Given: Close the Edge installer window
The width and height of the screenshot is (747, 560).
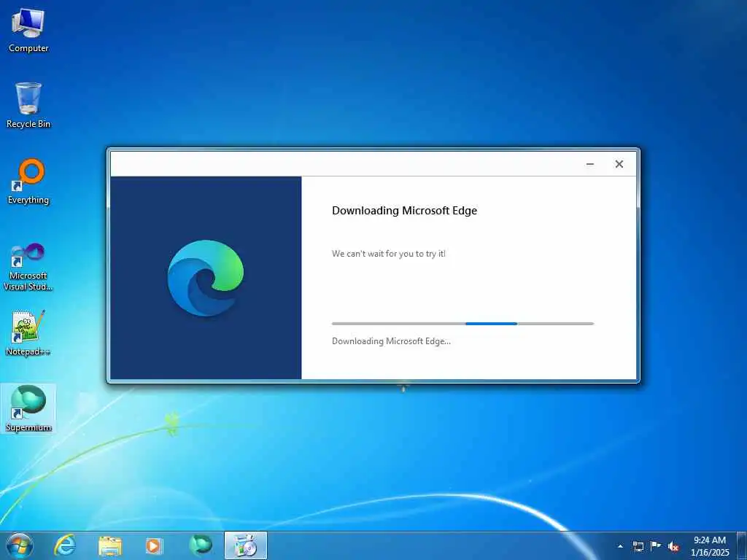Looking at the screenshot, I should point(619,164).
